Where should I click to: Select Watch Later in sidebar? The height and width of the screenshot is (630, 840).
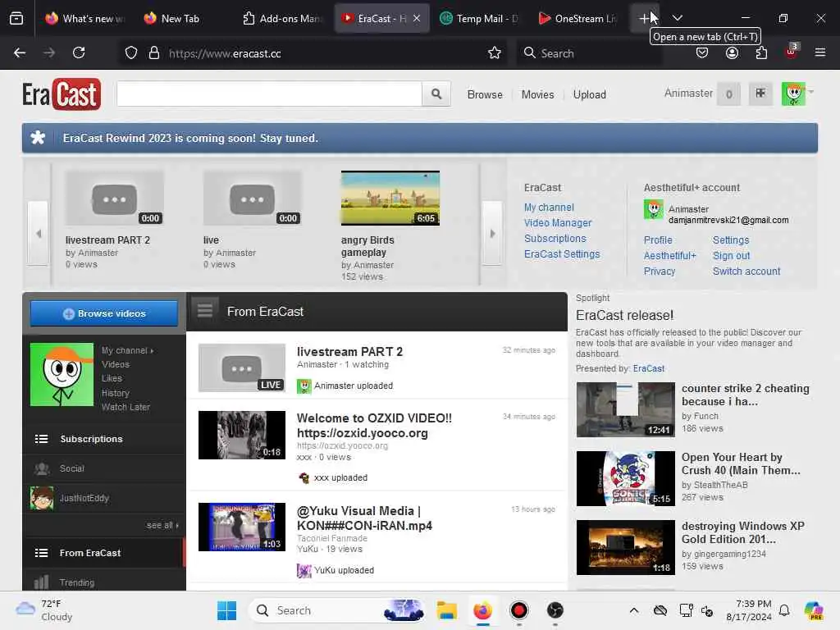click(x=126, y=407)
